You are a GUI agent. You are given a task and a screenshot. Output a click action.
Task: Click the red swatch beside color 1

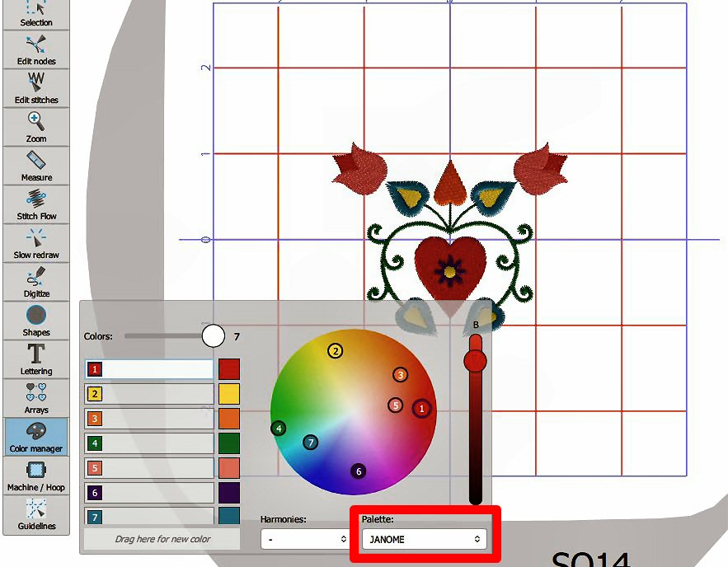click(x=229, y=369)
